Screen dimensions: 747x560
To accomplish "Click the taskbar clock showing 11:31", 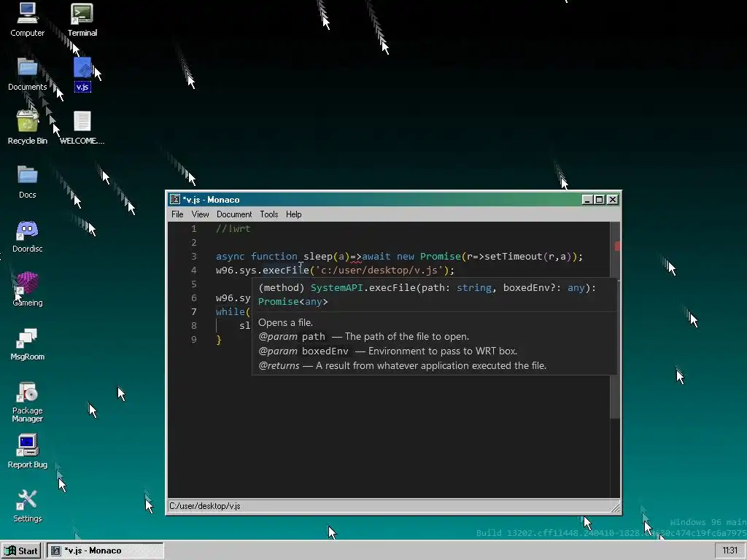I will 729,551.
